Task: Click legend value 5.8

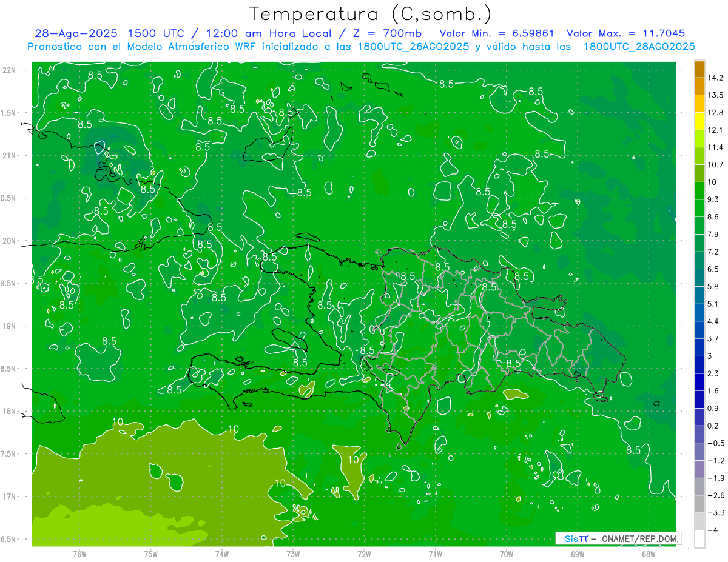Action: click(x=713, y=287)
